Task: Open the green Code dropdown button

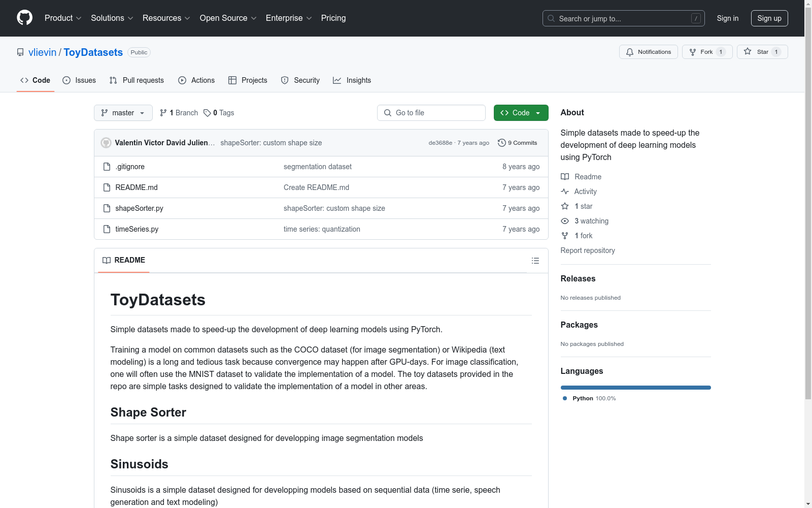Action: point(521,113)
